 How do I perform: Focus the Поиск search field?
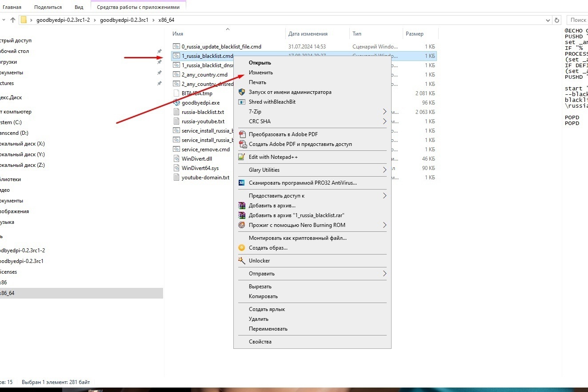(x=578, y=20)
